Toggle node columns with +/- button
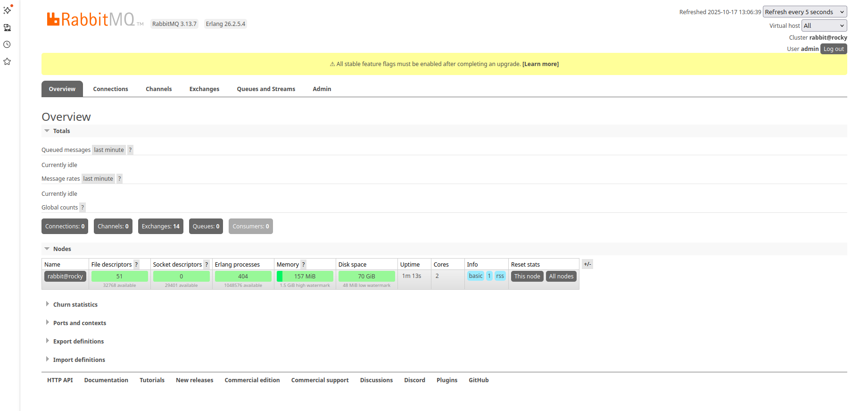Screen dimensions: 868x411 587,264
